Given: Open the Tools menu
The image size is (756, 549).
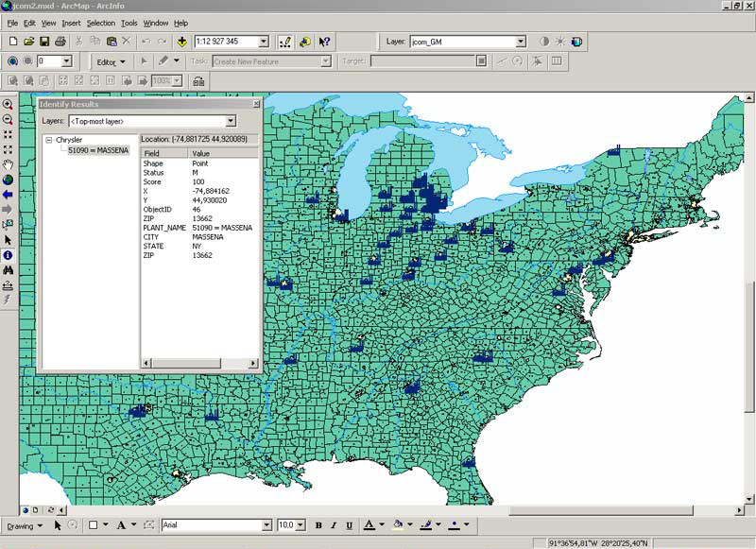Looking at the screenshot, I should point(129,23).
